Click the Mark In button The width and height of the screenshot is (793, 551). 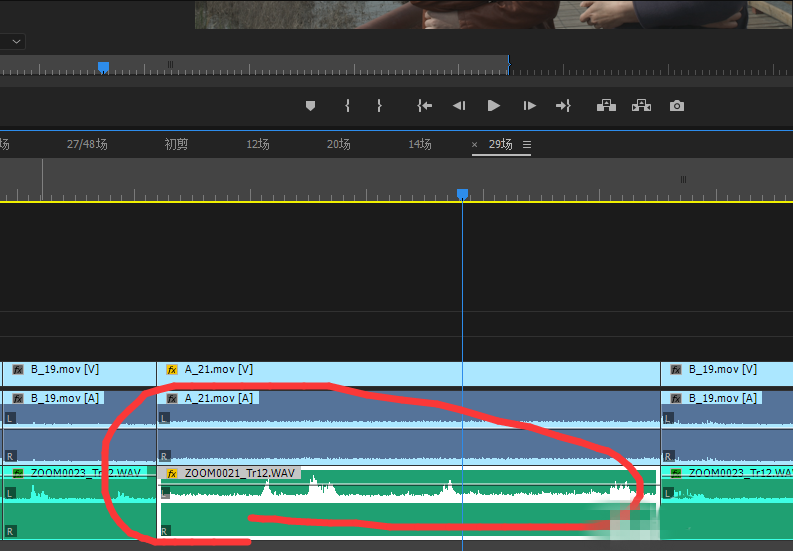(347, 106)
